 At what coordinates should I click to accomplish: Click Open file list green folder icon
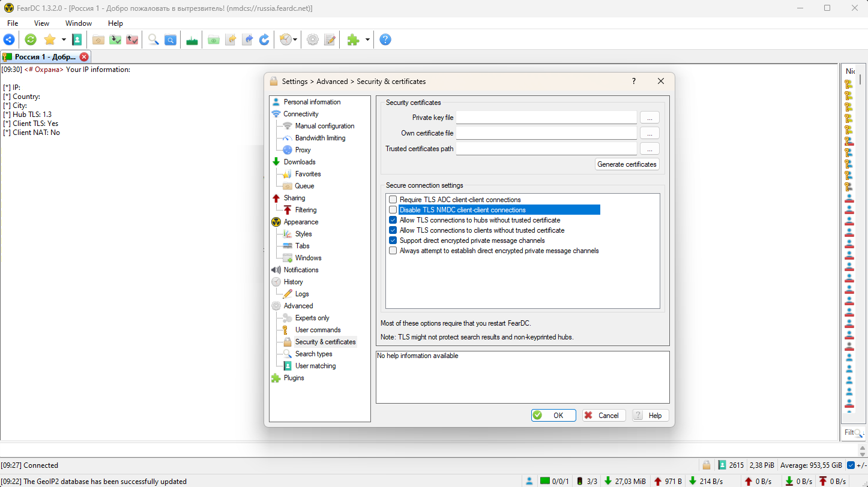coord(214,40)
